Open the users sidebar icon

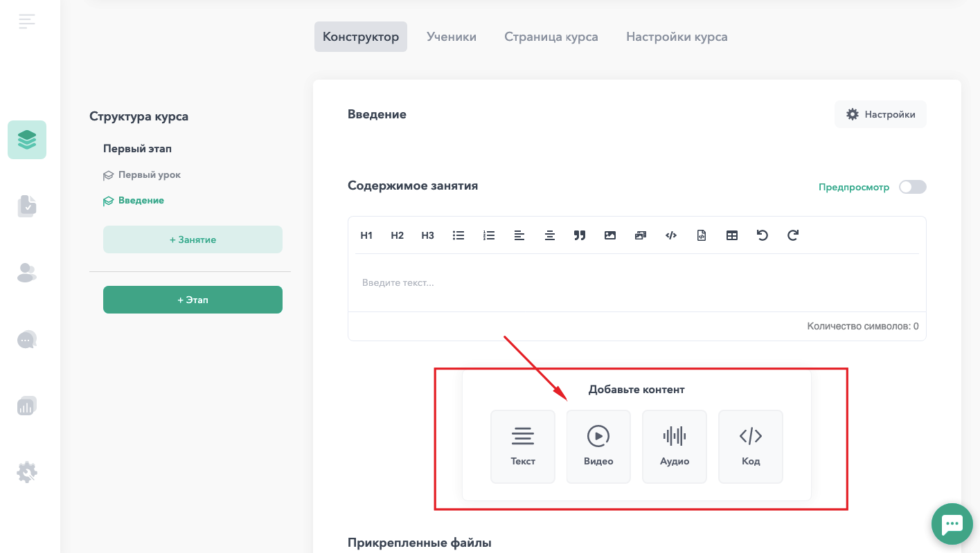[x=27, y=273]
